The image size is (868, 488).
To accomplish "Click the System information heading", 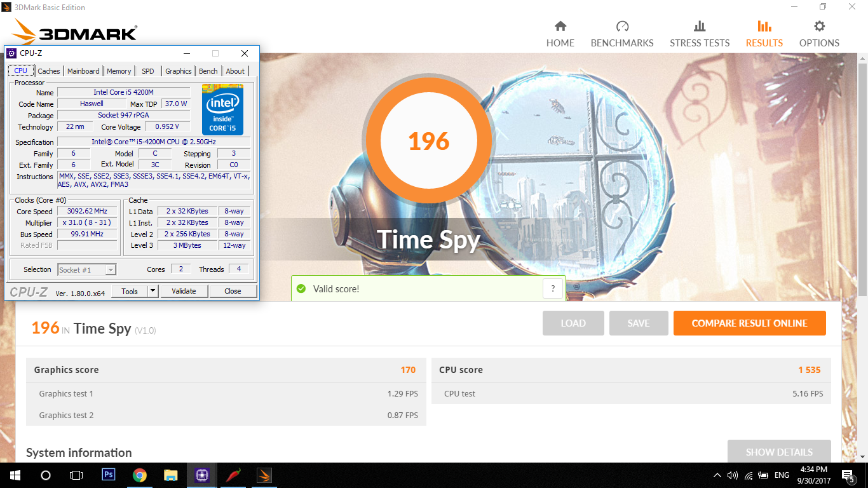I will point(79,452).
